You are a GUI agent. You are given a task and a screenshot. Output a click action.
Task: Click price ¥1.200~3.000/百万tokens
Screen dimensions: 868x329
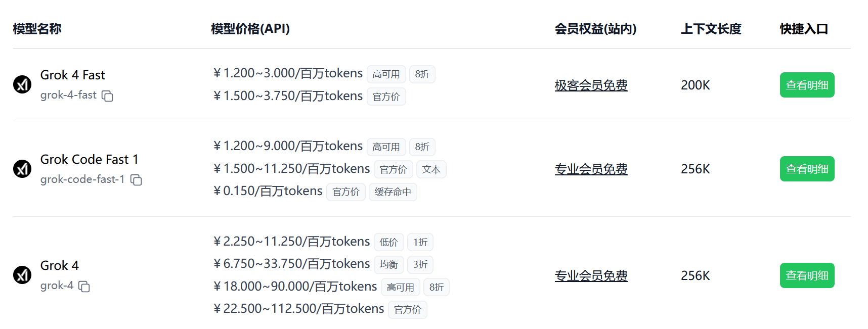point(288,73)
